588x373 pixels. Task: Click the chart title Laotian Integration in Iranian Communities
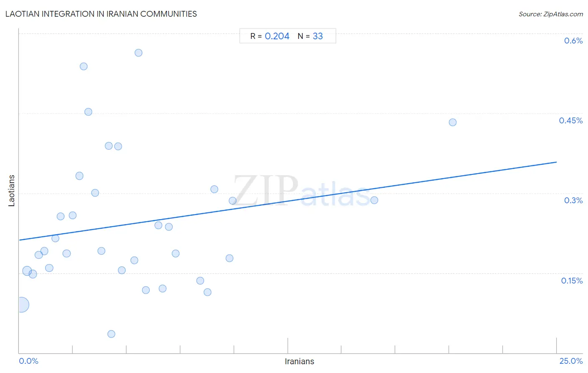pyautogui.click(x=101, y=14)
